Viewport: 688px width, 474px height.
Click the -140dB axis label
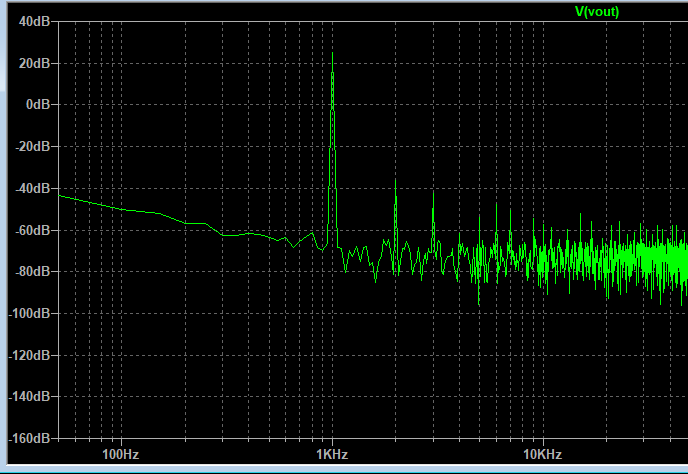click(30, 396)
